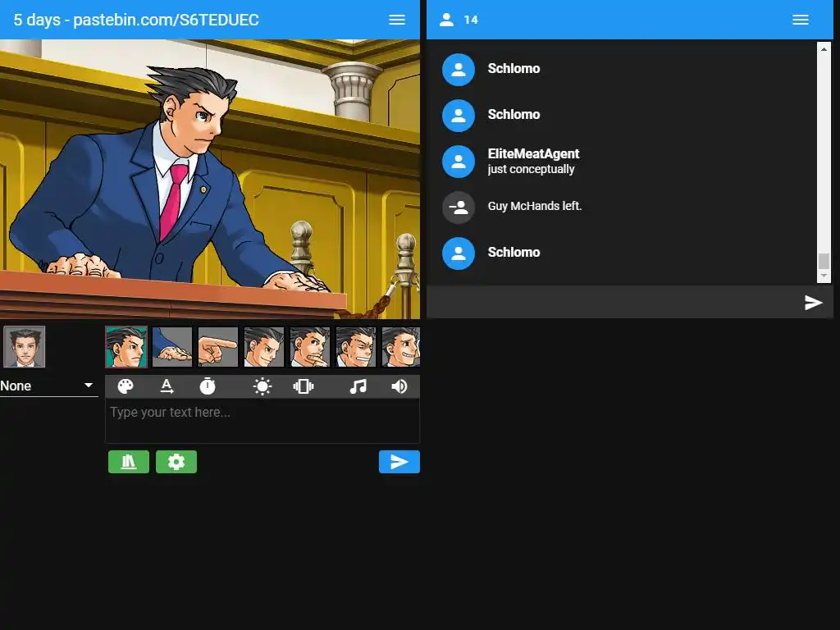Click the Type your text here field
840x630 pixels.
point(262,421)
